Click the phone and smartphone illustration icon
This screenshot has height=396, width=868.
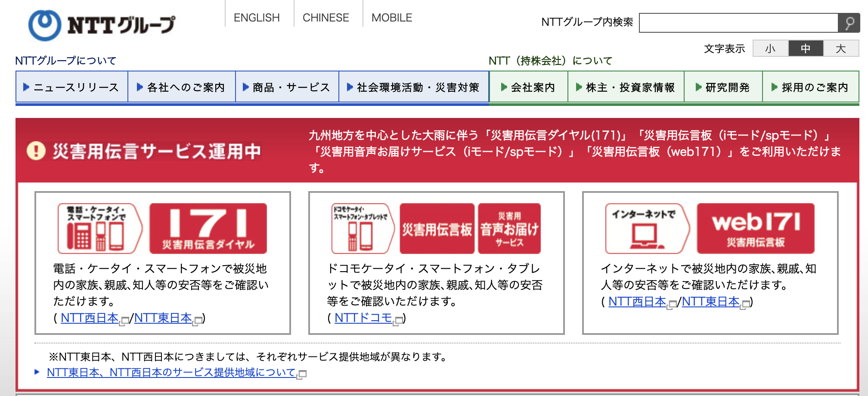pos(100,229)
